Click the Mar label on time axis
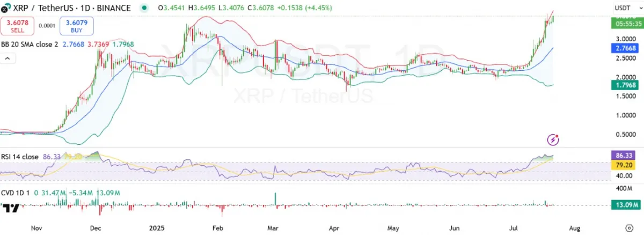Screen dimensions: 644x235 tap(274, 228)
